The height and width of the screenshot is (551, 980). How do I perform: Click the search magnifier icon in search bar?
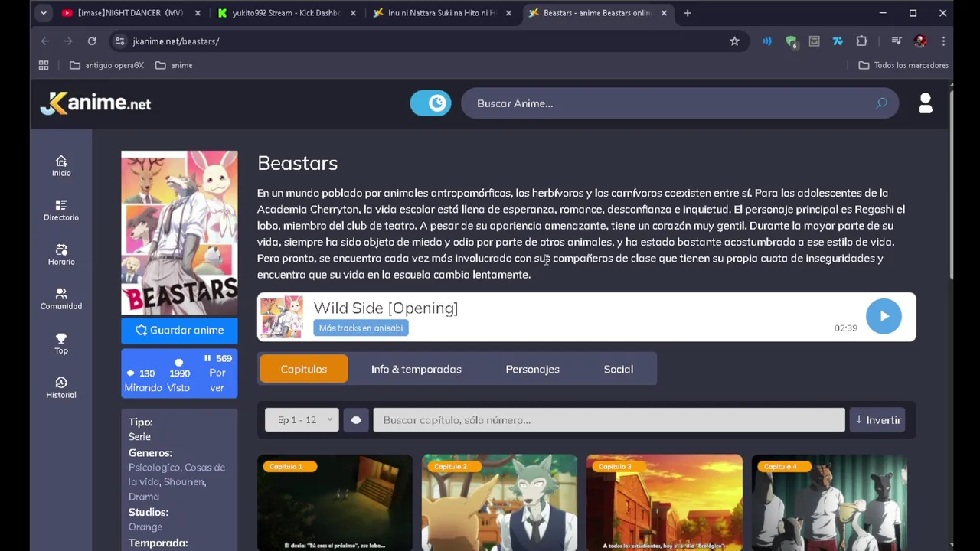coord(881,103)
